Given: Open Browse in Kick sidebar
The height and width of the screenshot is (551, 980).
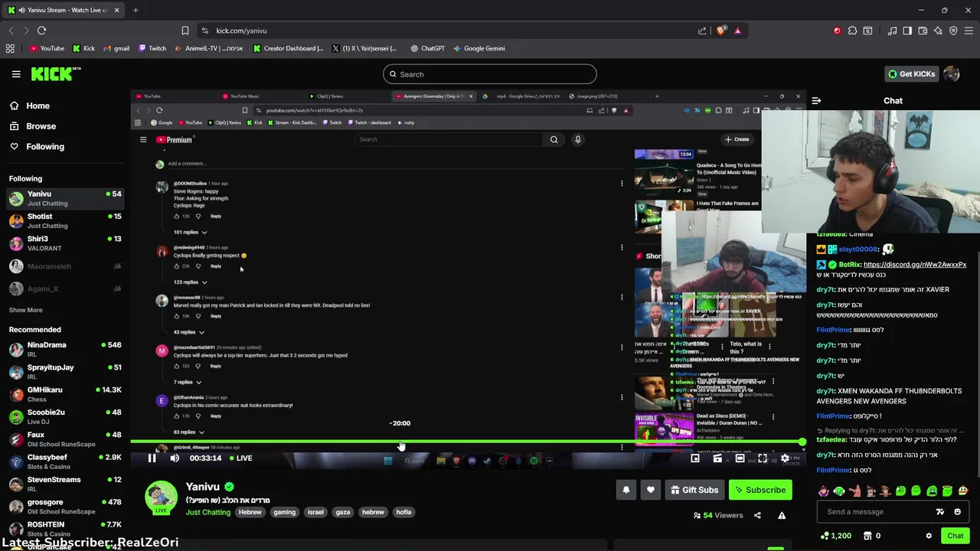Looking at the screenshot, I should 33,126.
